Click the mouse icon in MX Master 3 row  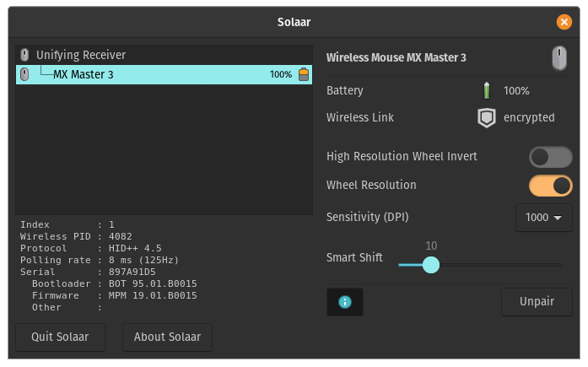coord(24,74)
